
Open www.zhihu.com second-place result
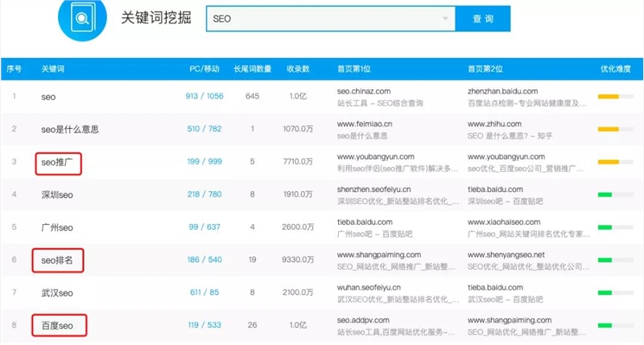[494, 124]
